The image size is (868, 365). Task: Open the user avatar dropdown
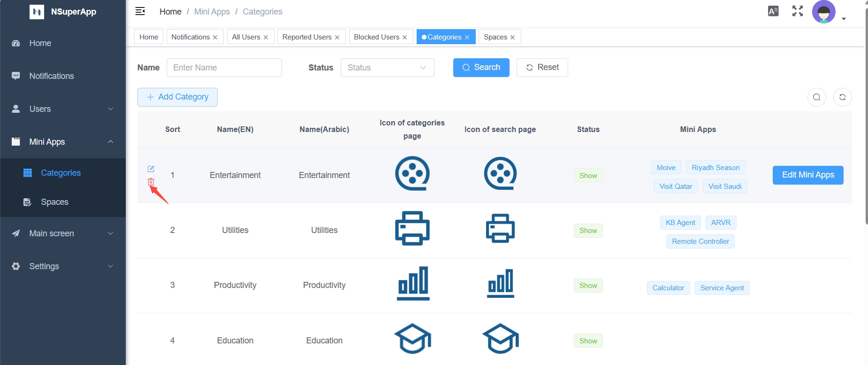click(829, 12)
